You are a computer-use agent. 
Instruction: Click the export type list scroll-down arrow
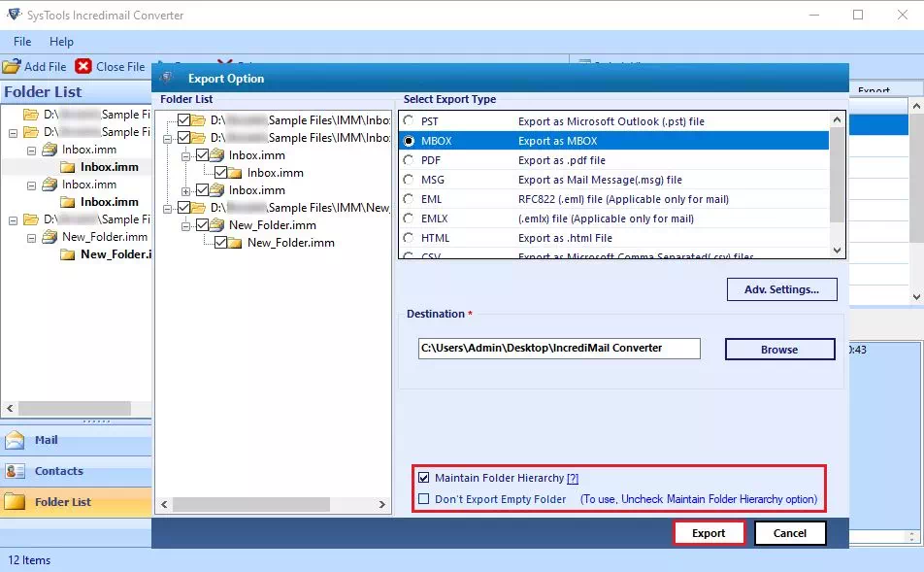[x=837, y=250]
